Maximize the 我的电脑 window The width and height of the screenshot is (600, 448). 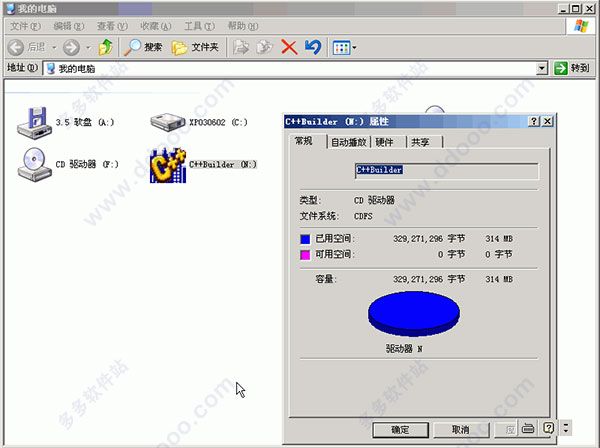[x=576, y=8]
